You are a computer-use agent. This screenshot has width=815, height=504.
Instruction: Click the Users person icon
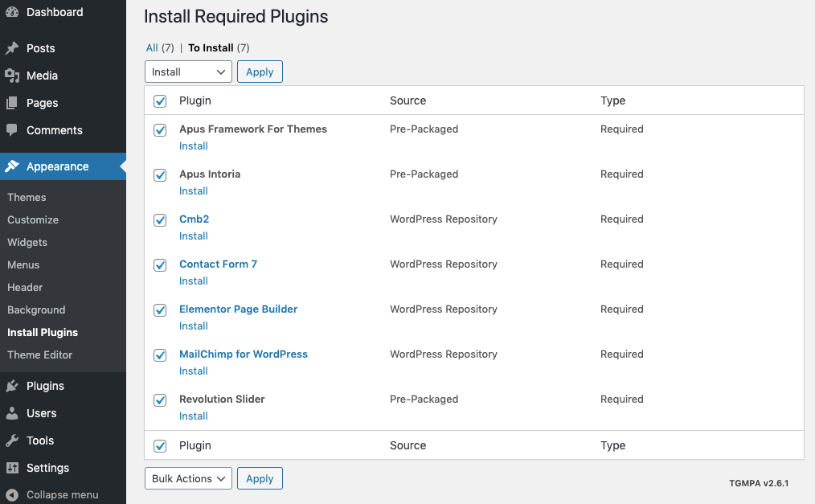coord(12,413)
